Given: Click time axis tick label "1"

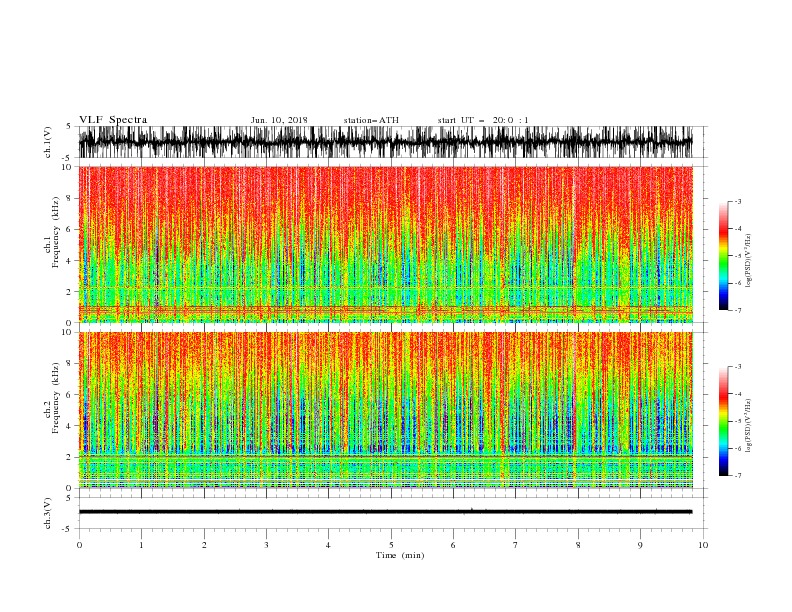Looking at the screenshot, I should (x=141, y=545).
